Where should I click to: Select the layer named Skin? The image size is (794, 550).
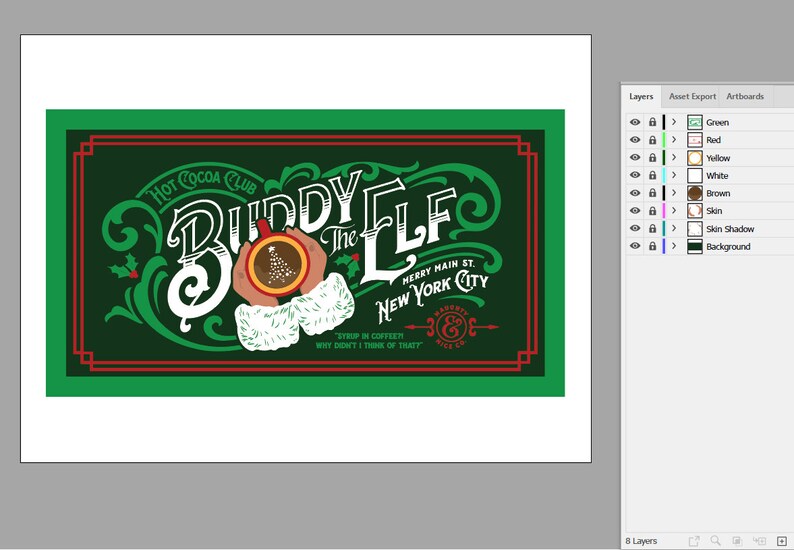pyautogui.click(x=714, y=211)
